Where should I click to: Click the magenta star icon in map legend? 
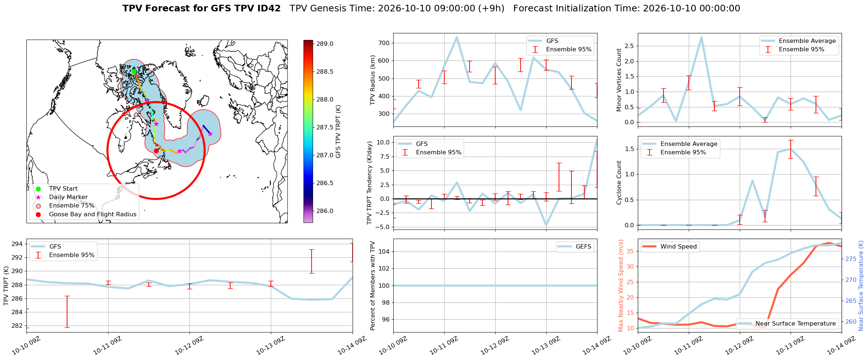38,197
